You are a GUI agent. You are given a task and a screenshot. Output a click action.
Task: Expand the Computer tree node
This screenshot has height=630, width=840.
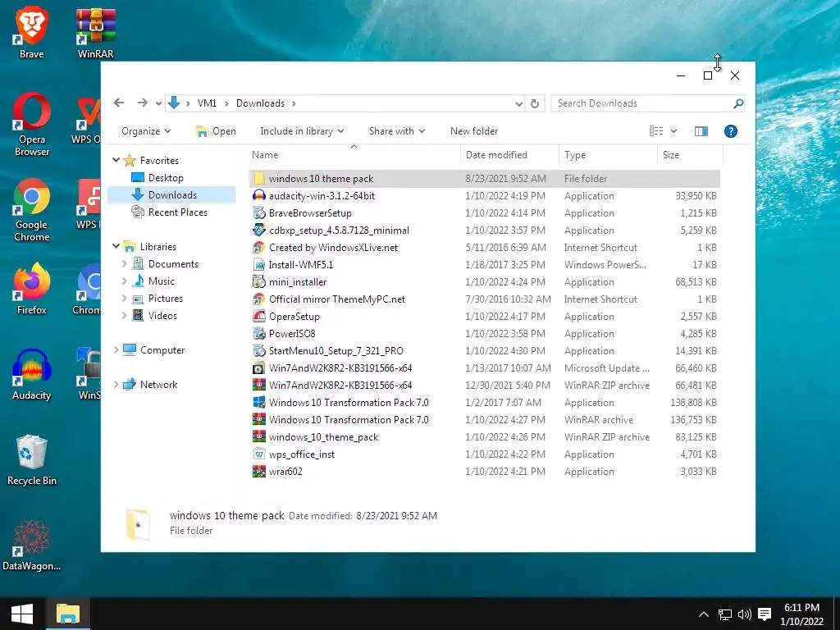(x=116, y=349)
